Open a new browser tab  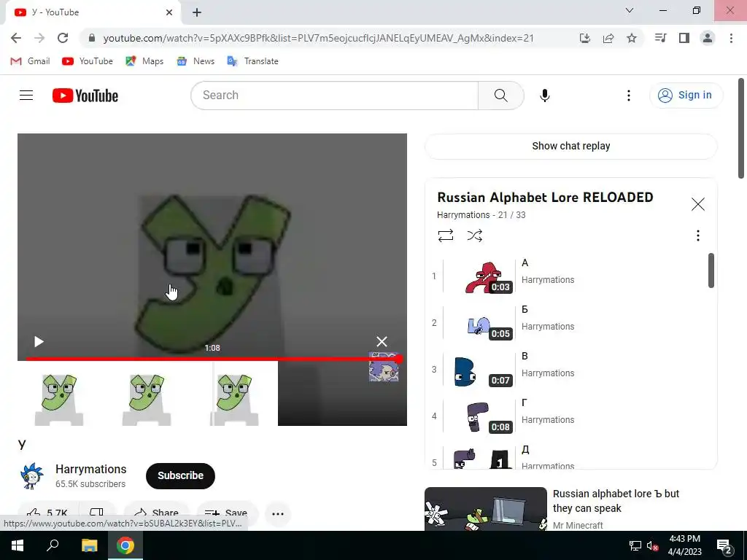pyautogui.click(x=197, y=12)
